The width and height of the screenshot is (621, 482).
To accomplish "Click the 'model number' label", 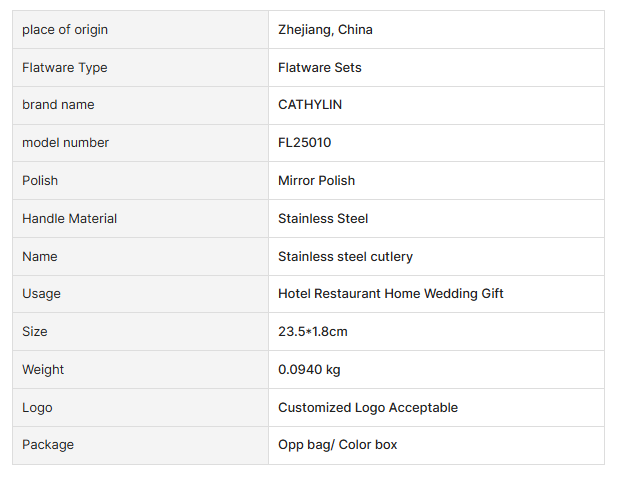I will click(x=66, y=143).
